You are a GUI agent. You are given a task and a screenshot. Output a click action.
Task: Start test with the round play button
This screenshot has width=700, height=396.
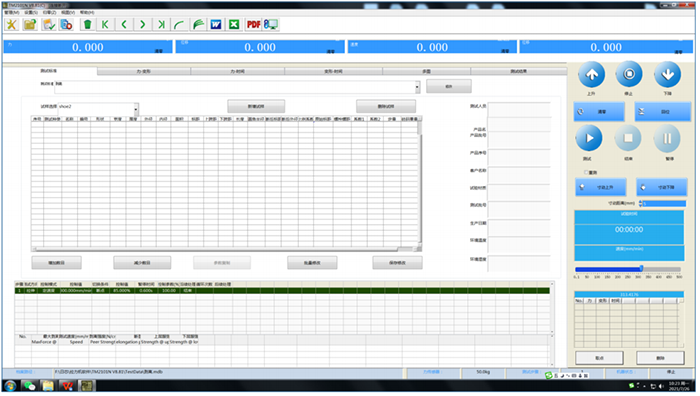[589, 138]
